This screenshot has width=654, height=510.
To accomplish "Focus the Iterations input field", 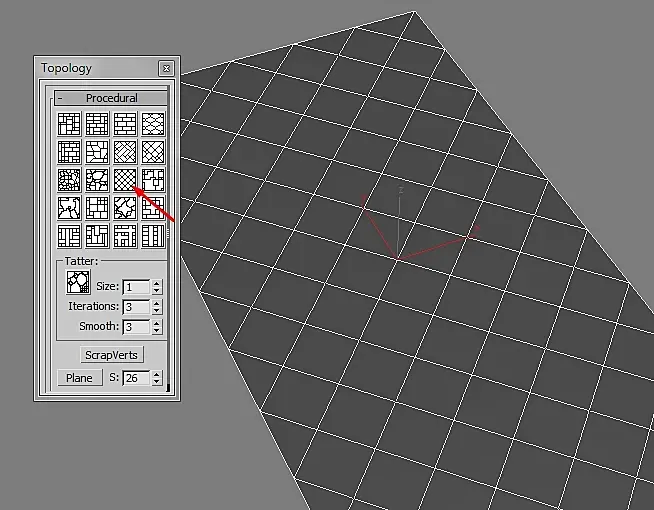I will 136,307.
